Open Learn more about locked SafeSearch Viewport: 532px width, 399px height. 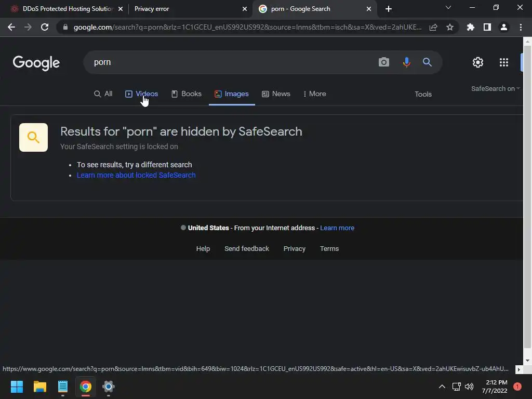[x=136, y=175]
